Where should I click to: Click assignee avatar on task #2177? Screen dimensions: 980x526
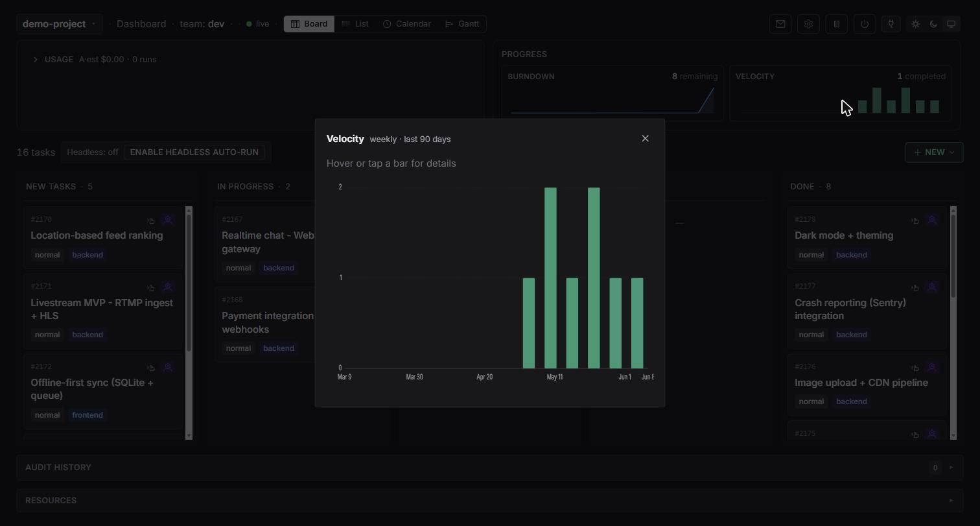click(x=932, y=287)
